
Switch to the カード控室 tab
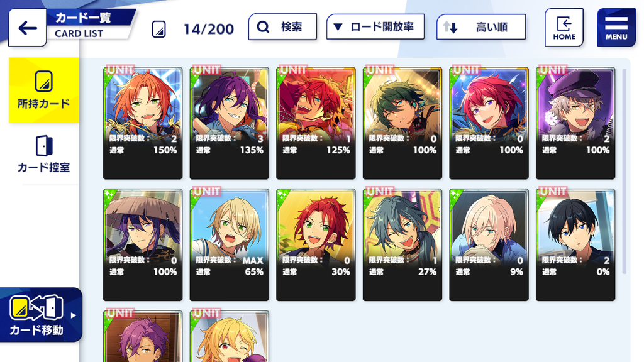click(x=44, y=154)
